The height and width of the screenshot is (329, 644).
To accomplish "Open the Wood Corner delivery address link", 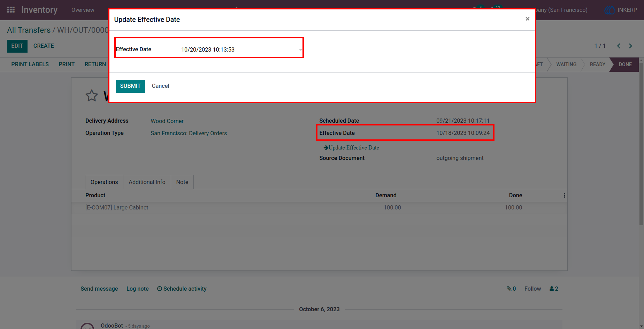I will point(167,121).
